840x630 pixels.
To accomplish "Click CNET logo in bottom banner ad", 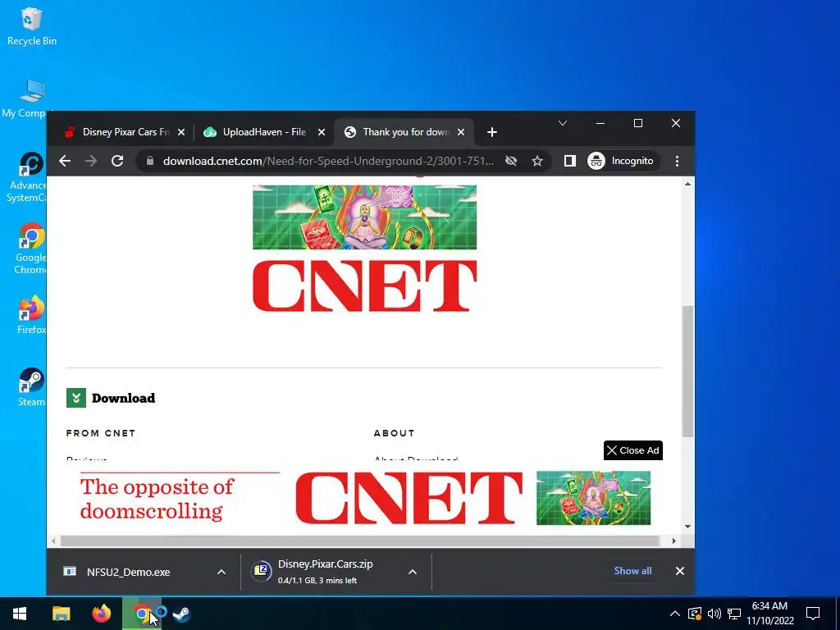I will point(409,498).
